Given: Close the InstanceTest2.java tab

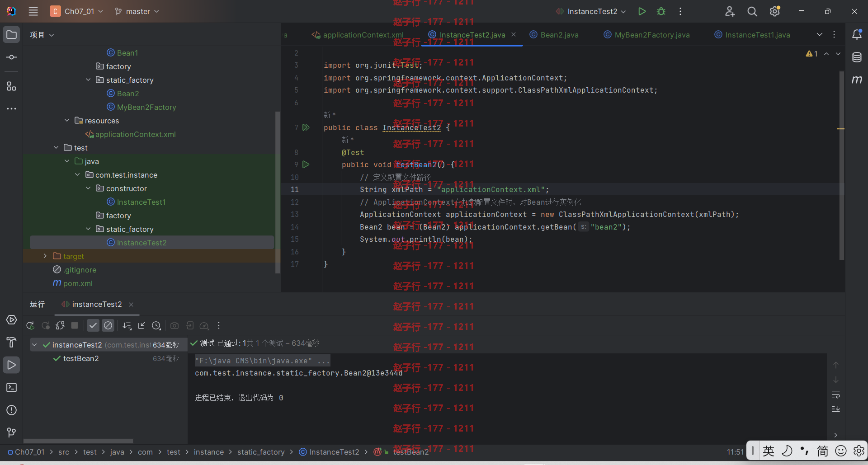Looking at the screenshot, I should pos(514,34).
